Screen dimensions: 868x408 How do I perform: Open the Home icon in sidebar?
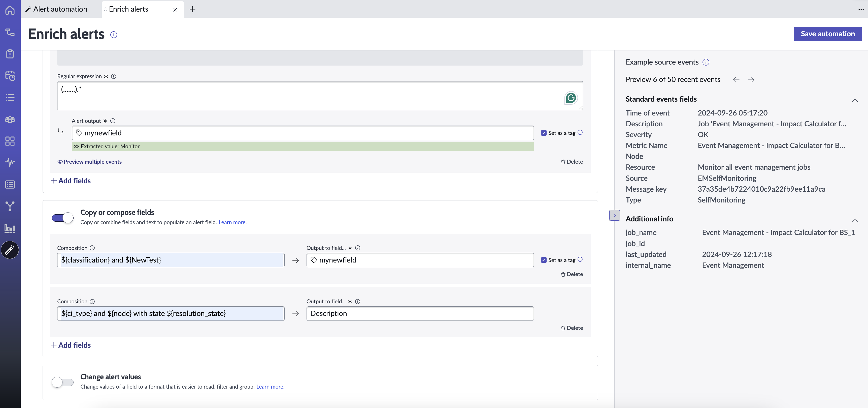(10, 10)
